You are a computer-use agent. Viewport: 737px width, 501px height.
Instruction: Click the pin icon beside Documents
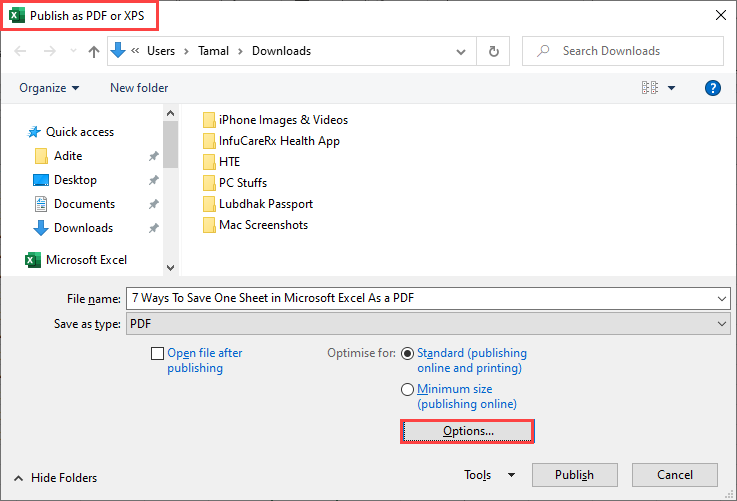click(x=154, y=204)
